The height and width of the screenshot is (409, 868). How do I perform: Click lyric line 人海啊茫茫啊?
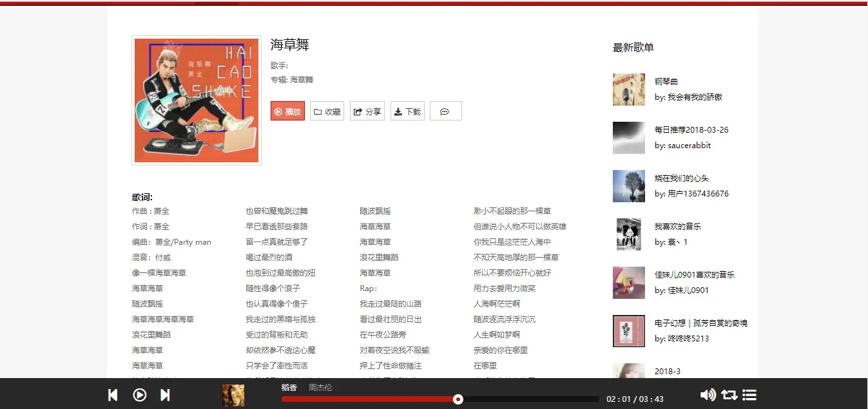click(x=497, y=304)
